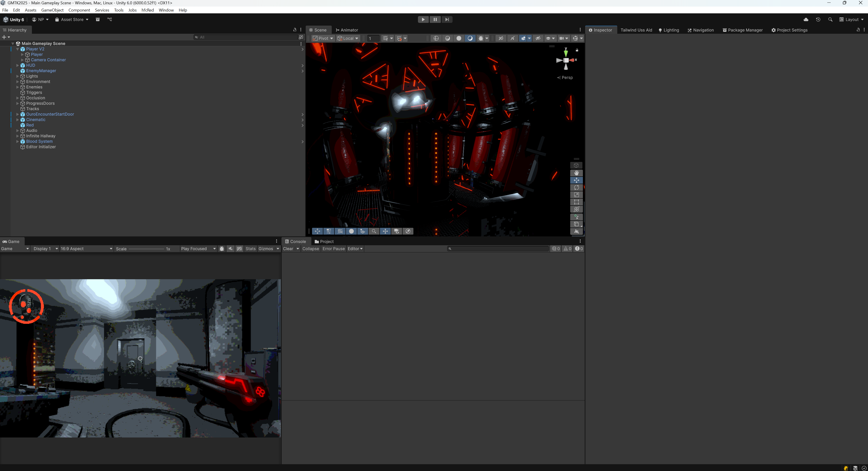Viewport: 868px width, 471px height.
Task: Open the Pivot mode dropdown
Action: pyautogui.click(x=323, y=38)
